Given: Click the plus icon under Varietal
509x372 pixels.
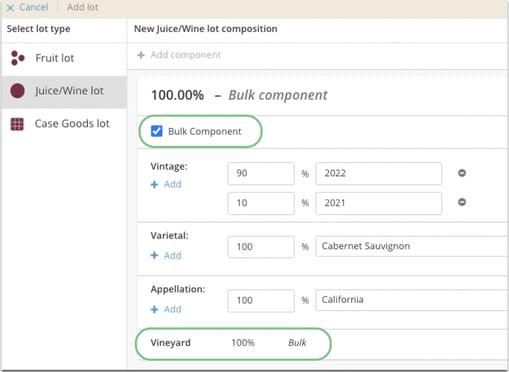Looking at the screenshot, I should click(154, 256).
